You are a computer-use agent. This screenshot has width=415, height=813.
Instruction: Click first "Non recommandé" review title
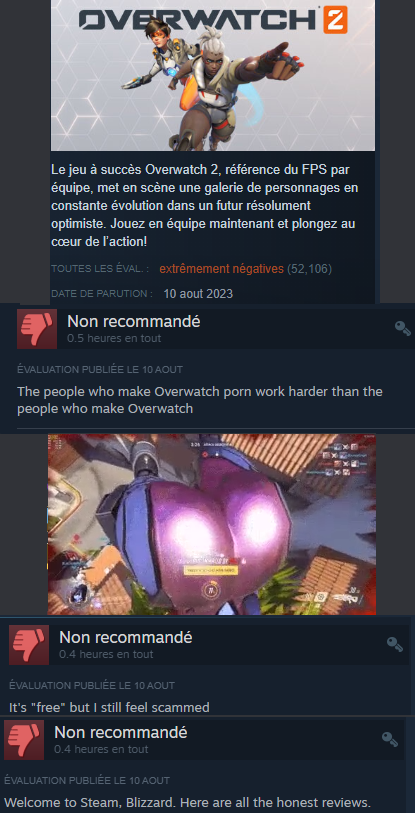tap(134, 321)
